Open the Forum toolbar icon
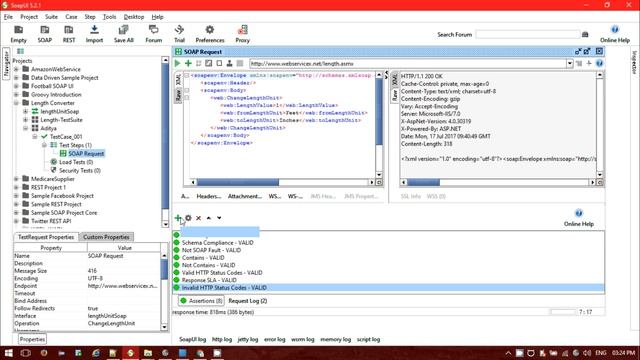Viewport: 640px width, 360px height. click(153, 34)
